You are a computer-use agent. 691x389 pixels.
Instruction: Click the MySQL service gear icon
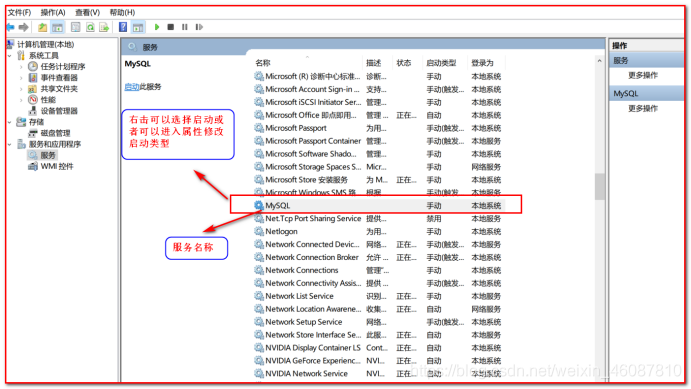click(259, 205)
